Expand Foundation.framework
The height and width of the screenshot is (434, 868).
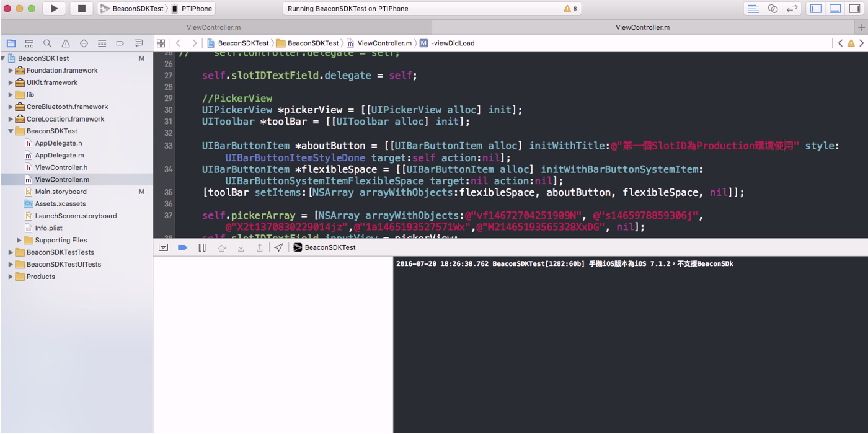(x=11, y=71)
